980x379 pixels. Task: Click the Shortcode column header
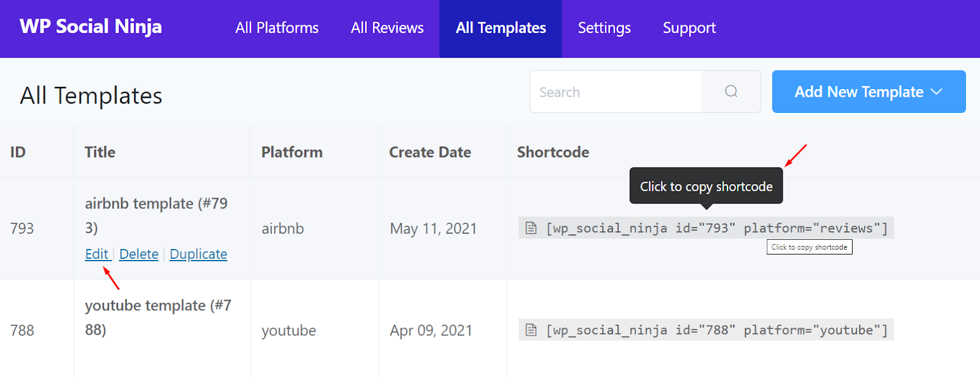point(553,152)
